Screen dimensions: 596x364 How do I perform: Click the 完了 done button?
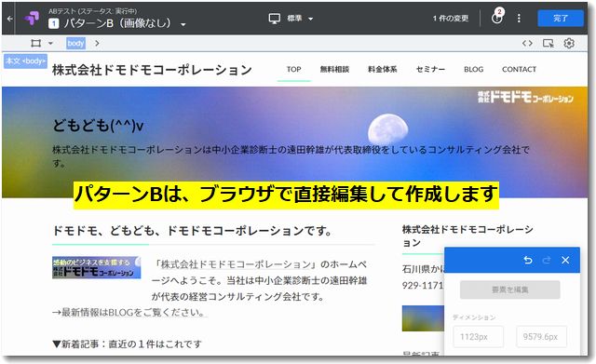coord(561,18)
